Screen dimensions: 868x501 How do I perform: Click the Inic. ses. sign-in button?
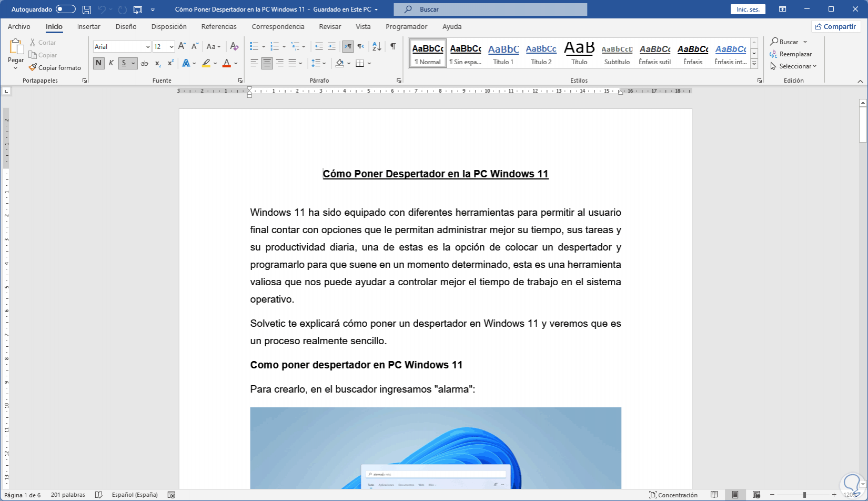(x=748, y=9)
